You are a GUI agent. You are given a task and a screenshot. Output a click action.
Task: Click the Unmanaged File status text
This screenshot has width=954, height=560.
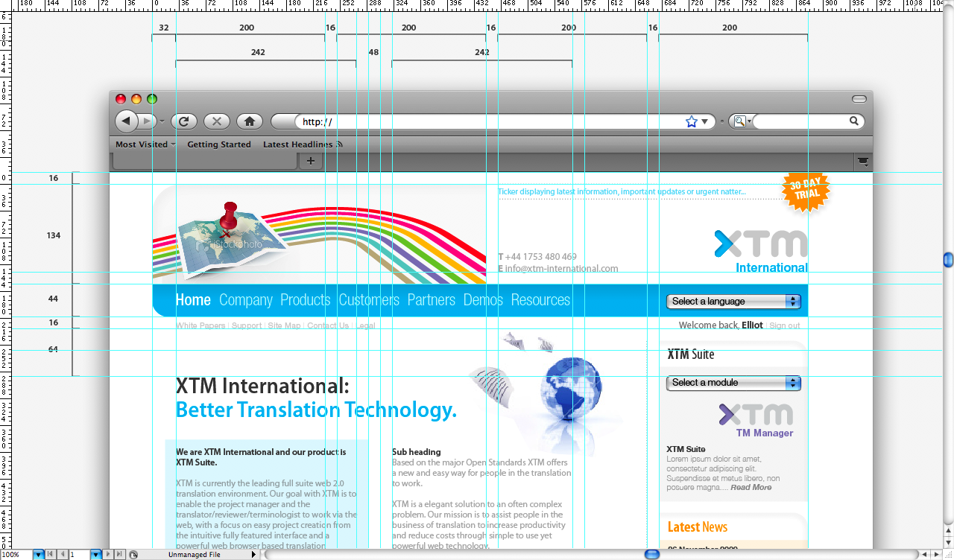(x=194, y=555)
